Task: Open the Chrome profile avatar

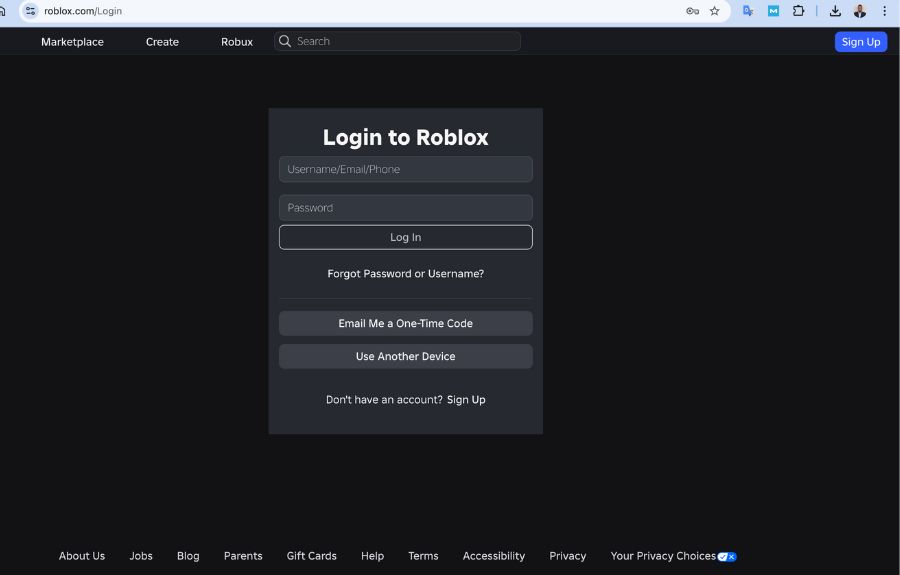Action: click(859, 11)
